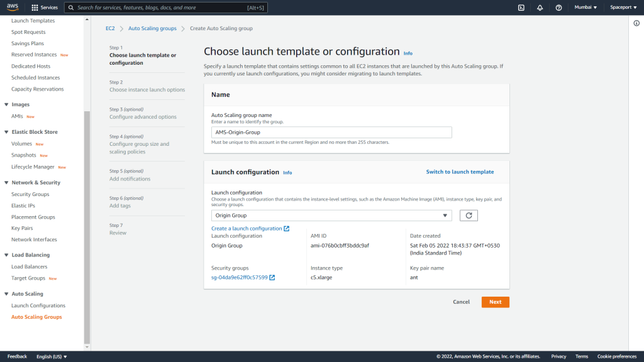
Task: Collapse the Elastic Block Store section
Action: pos(6,132)
